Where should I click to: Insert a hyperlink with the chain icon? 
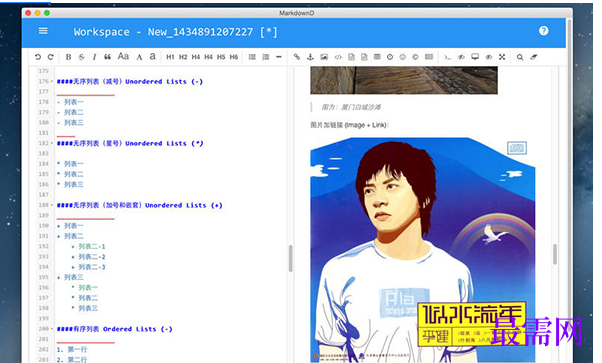coord(297,57)
